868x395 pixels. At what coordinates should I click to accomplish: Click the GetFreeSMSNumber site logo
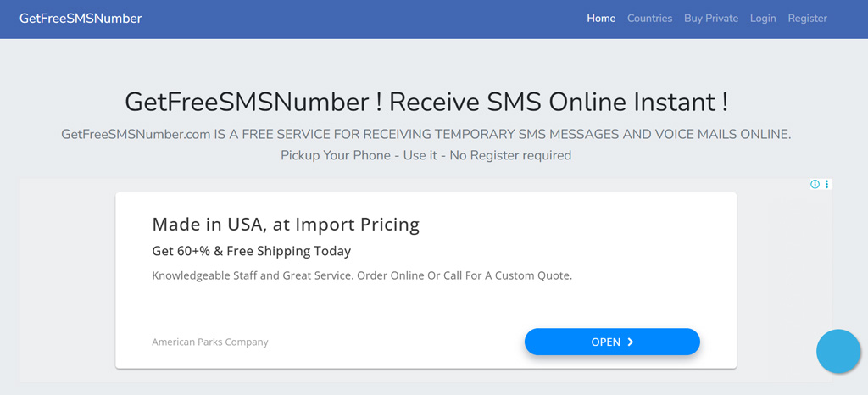(81, 19)
